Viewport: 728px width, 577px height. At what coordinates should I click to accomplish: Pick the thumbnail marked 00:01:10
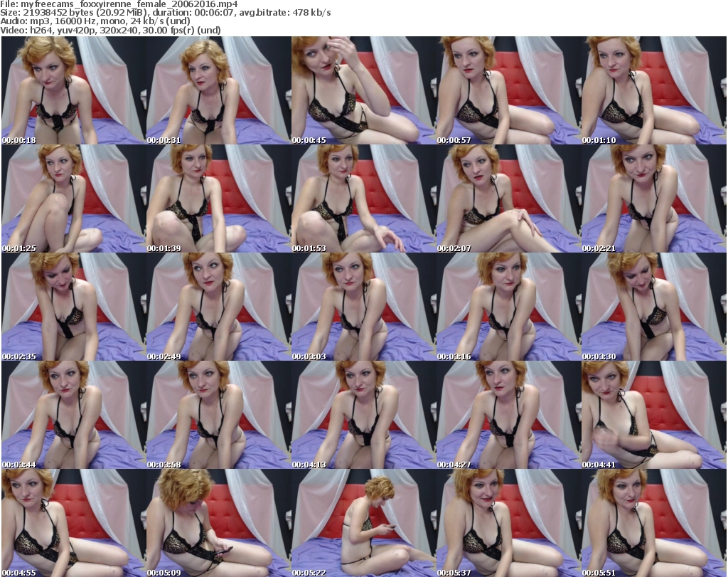[x=654, y=90]
